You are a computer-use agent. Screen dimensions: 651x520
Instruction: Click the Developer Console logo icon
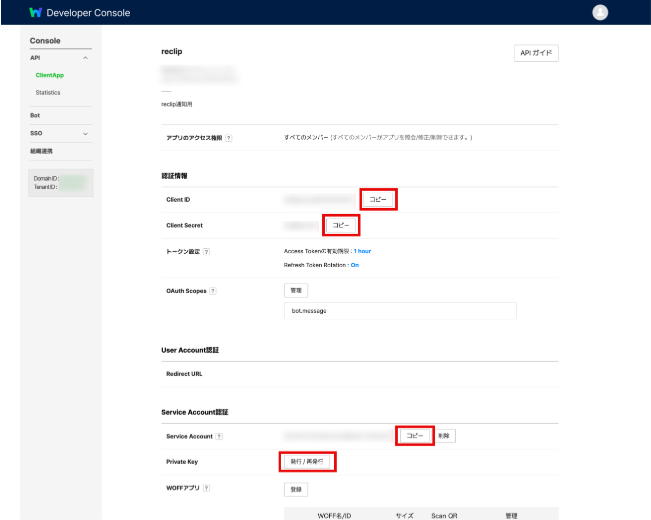point(35,13)
